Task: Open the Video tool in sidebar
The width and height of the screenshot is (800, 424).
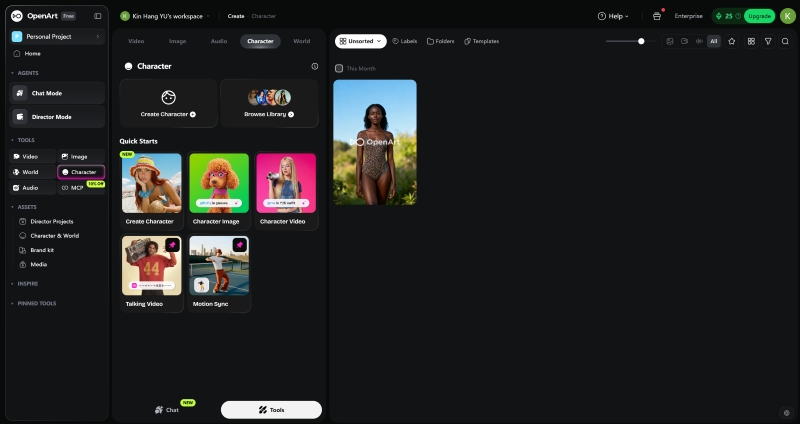Action: click(x=33, y=157)
